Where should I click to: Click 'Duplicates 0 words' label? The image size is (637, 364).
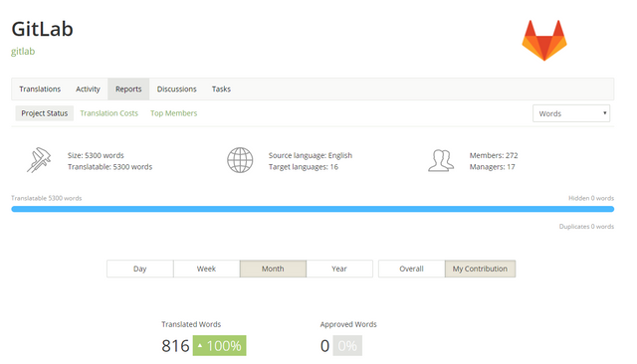pos(586,227)
